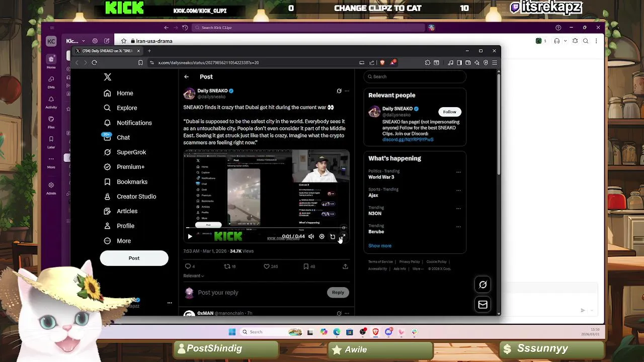
Task: Open the discord.gg link in the bio
Action: pyautogui.click(x=408, y=139)
